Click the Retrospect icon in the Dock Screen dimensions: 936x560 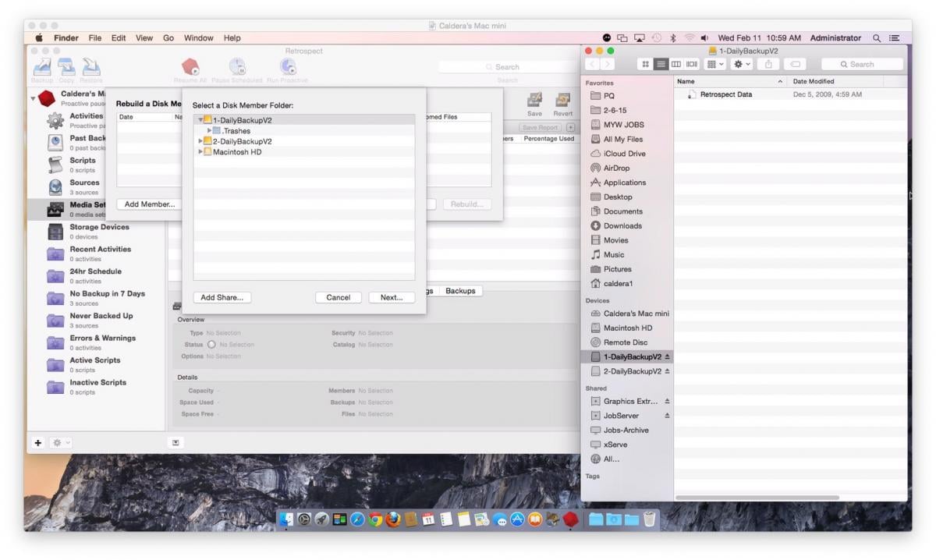pyautogui.click(x=570, y=519)
